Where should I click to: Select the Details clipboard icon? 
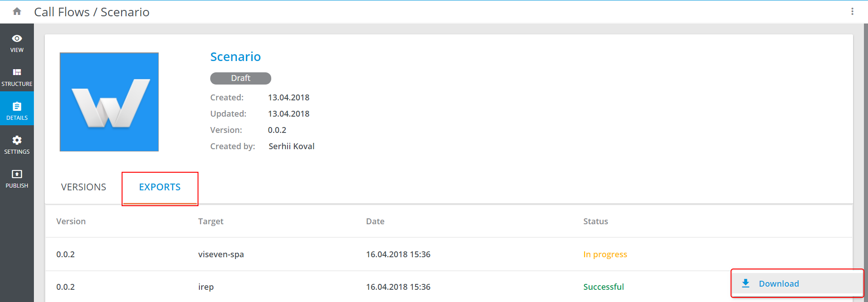tap(17, 107)
